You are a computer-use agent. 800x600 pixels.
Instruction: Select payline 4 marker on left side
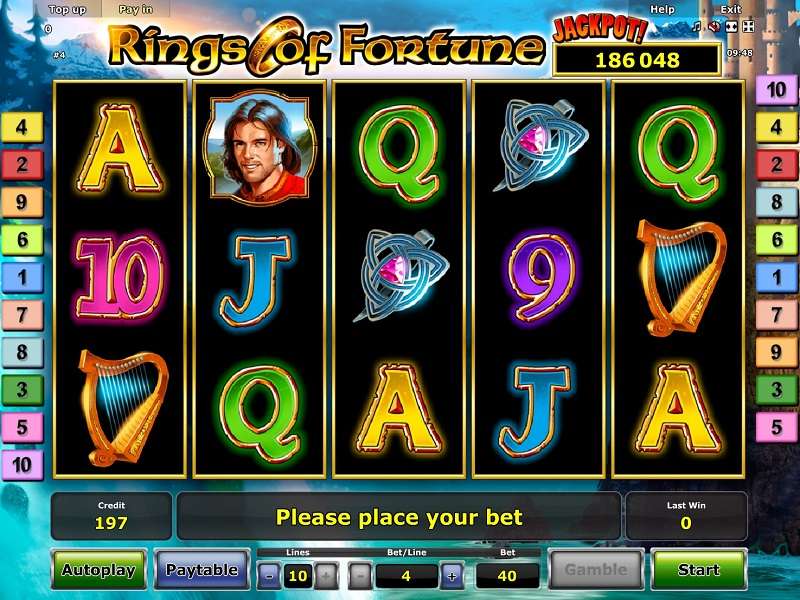coord(22,127)
